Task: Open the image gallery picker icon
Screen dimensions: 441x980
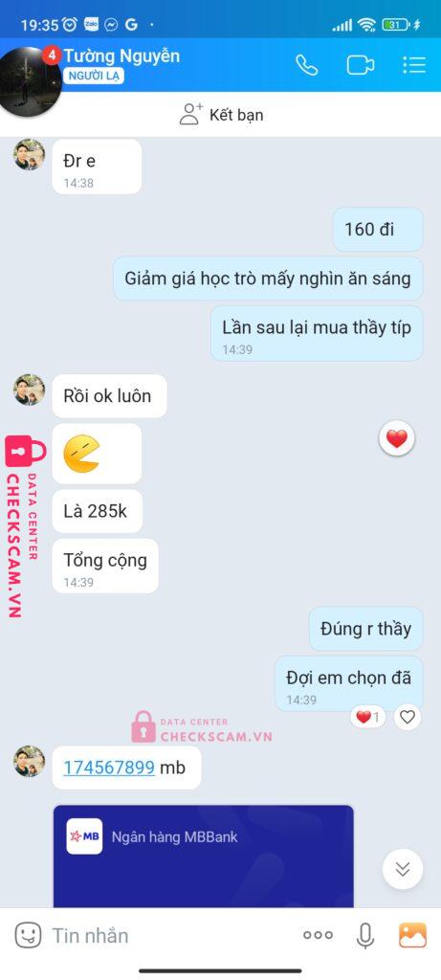Action: [x=412, y=935]
